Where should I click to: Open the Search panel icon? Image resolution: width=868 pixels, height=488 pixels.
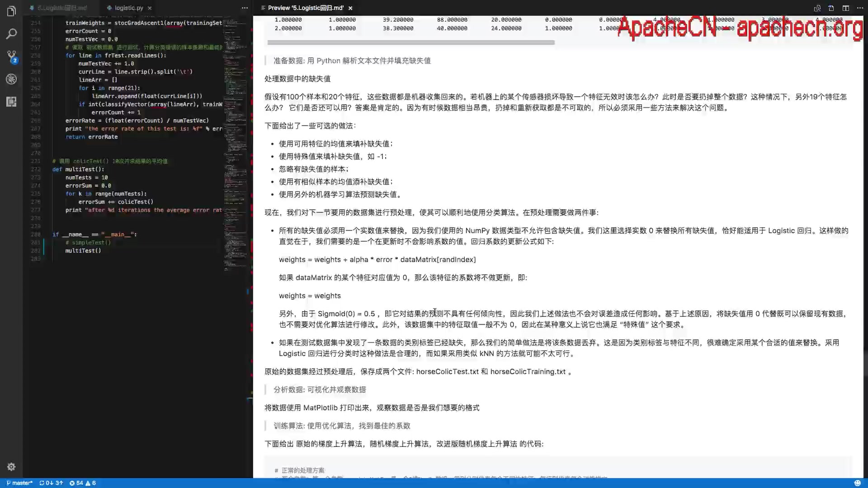[x=11, y=33]
